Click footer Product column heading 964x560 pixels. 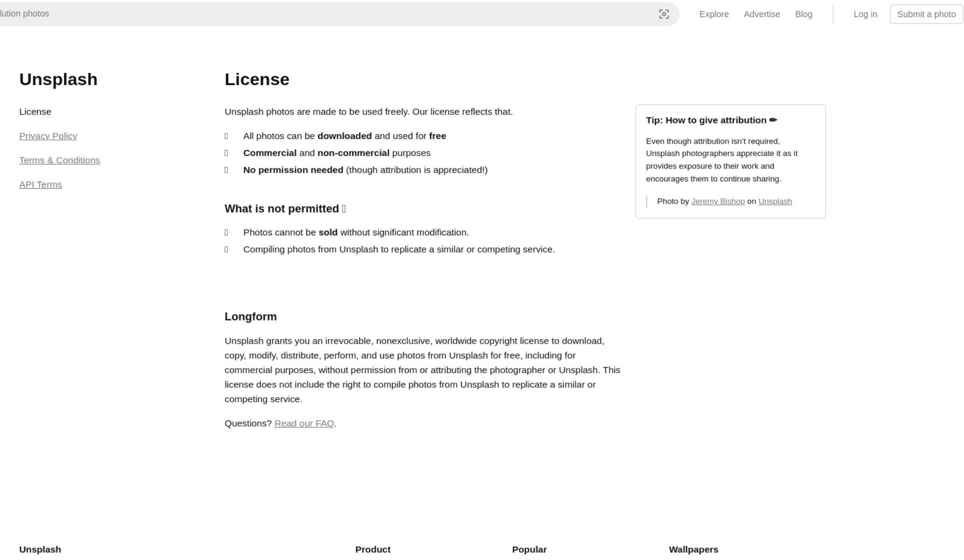(373, 549)
